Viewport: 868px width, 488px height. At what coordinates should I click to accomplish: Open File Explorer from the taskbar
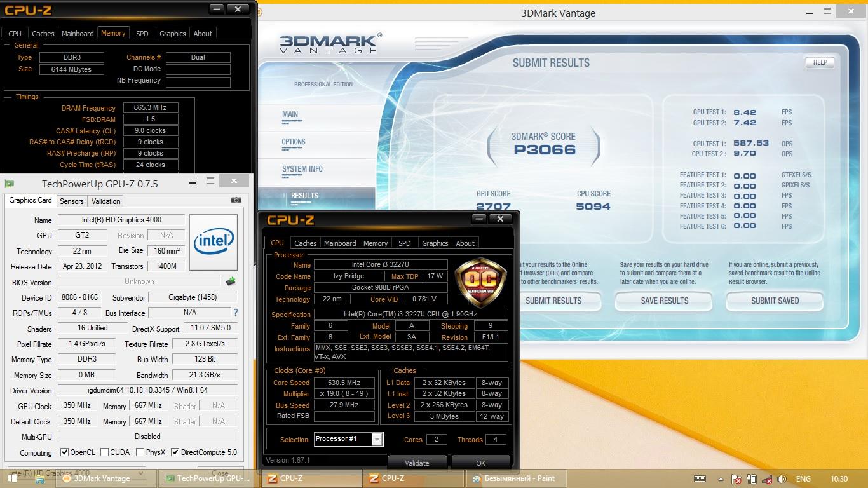pos(39,479)
